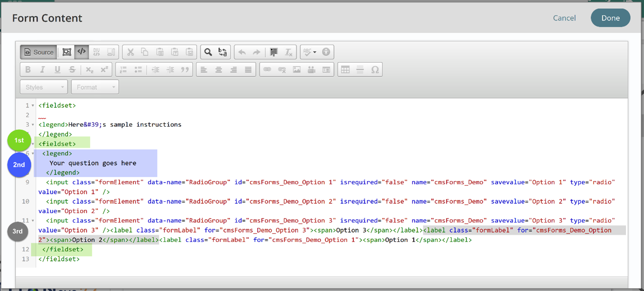Click the Accessibility checker icon

tap(326, 52)
